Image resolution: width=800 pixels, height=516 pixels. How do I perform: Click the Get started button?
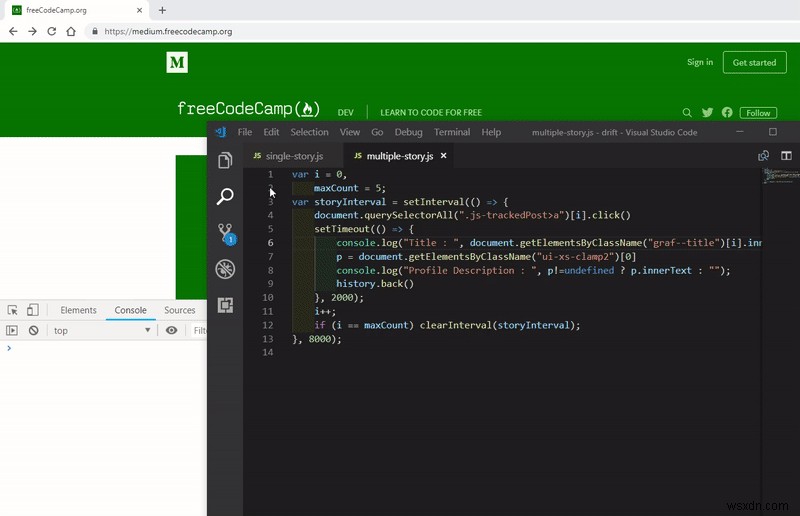point(754,62)
